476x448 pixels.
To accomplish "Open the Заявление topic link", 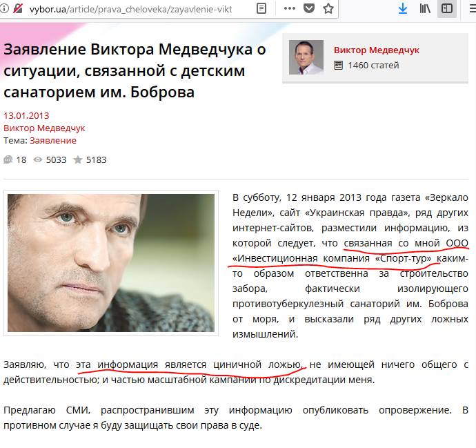I will coord(53,141).
